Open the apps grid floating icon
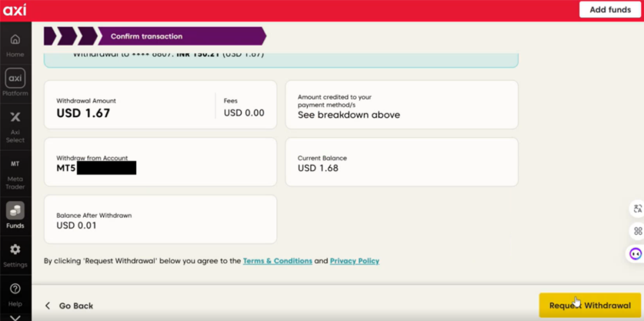The image size is (644, 321). coord(637,231)
